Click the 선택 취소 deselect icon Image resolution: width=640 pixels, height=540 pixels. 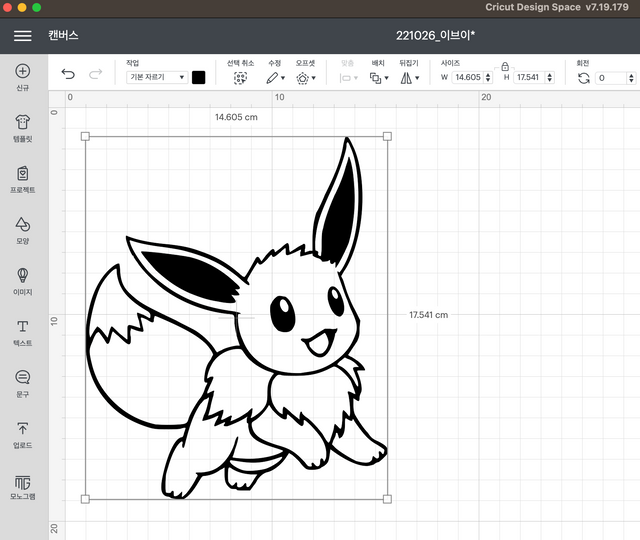(240, 78)
